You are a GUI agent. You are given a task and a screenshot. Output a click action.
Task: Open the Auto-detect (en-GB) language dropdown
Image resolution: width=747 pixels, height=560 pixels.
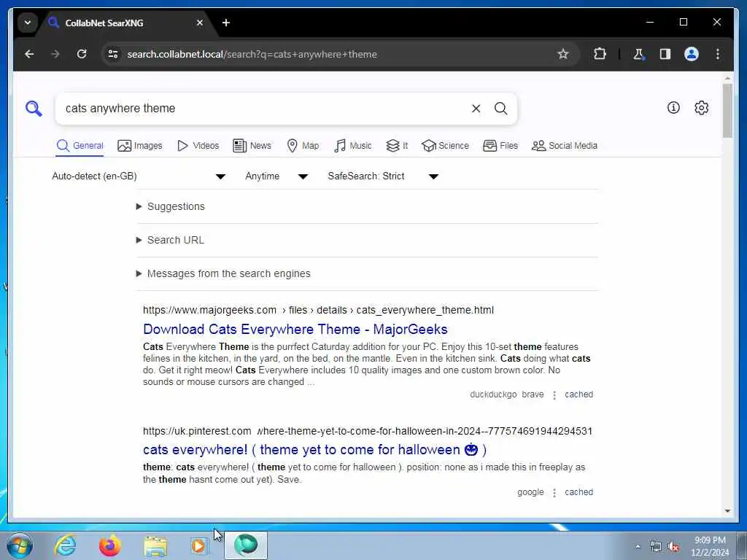[x=139, y=176]
